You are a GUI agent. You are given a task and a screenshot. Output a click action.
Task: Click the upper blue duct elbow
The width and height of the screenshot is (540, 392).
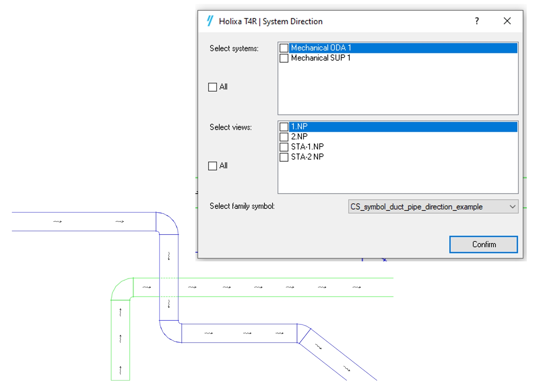(x=168, y=223)
